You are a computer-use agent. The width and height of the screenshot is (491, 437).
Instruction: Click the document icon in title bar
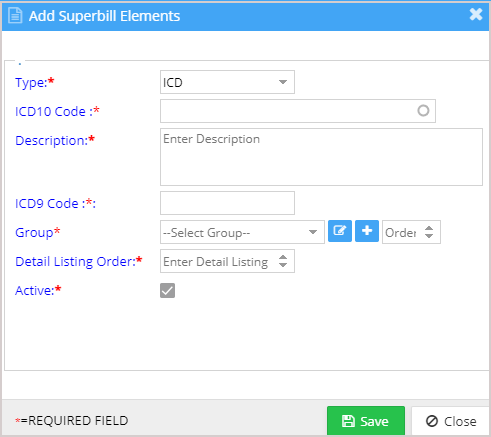15,16
